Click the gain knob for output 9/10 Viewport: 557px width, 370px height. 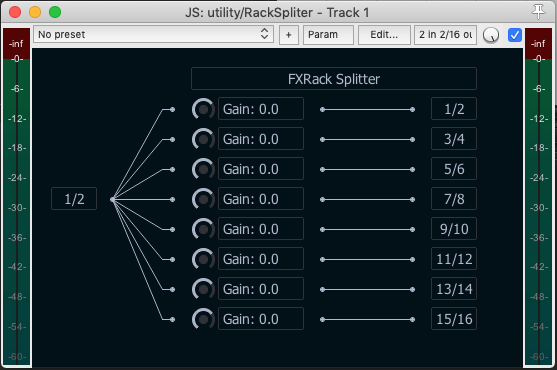[203, 229]
